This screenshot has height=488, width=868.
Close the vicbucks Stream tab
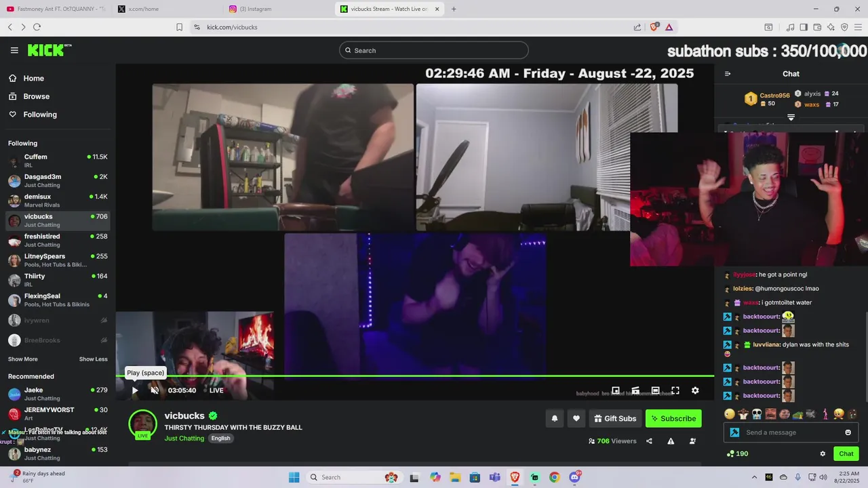[x=437, y=9]
